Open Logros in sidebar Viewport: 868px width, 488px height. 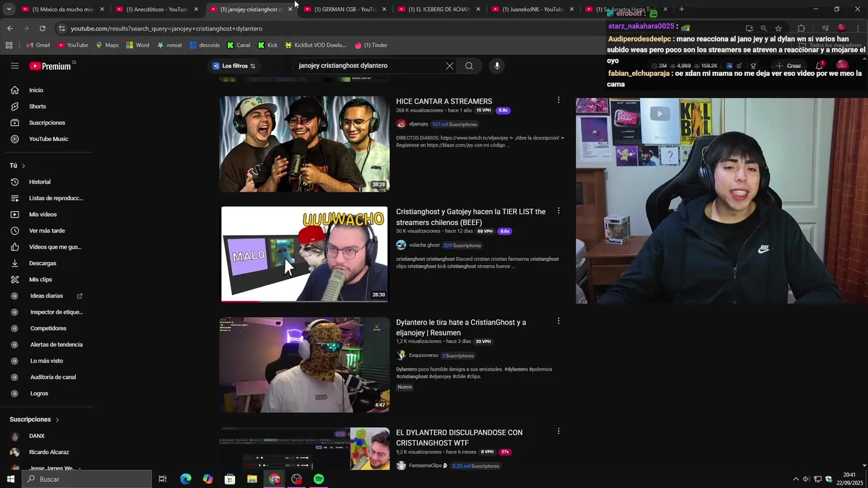coord(39,393)
